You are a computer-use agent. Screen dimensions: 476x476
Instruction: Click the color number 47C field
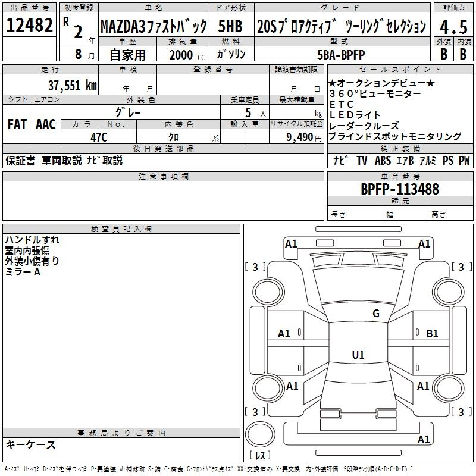(x=99, y=137)
